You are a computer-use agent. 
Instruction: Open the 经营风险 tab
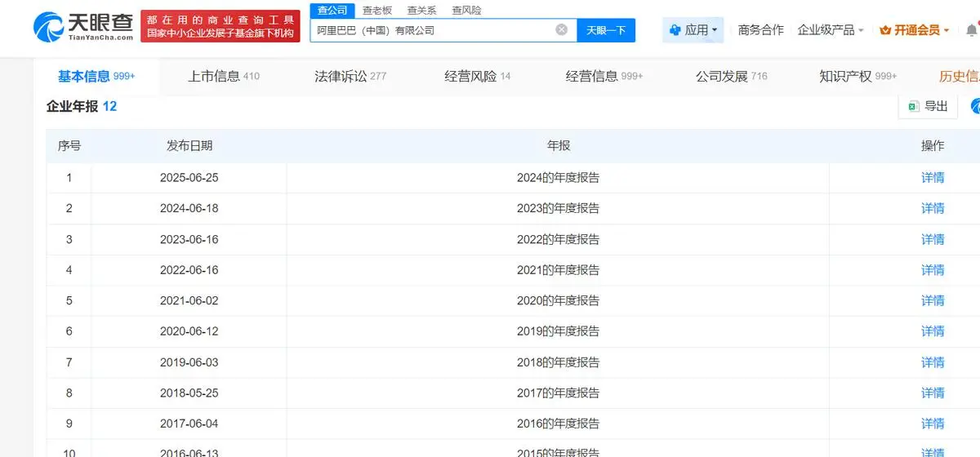click(477, 76)
